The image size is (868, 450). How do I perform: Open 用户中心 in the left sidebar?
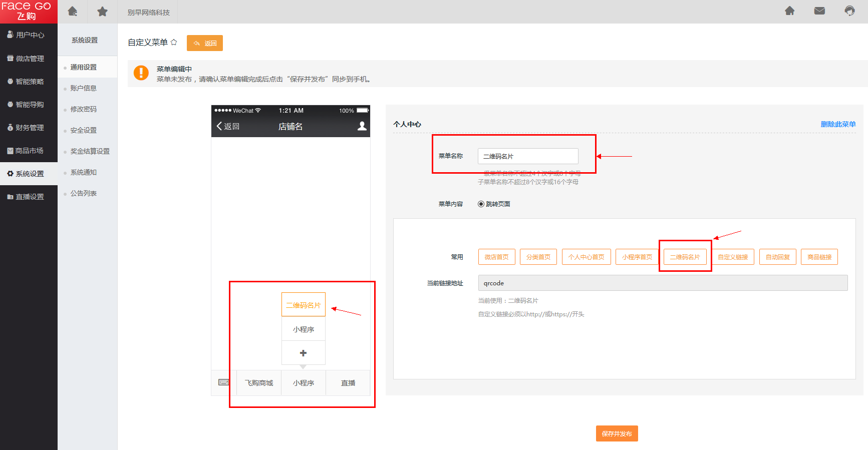tap(29, 35)
